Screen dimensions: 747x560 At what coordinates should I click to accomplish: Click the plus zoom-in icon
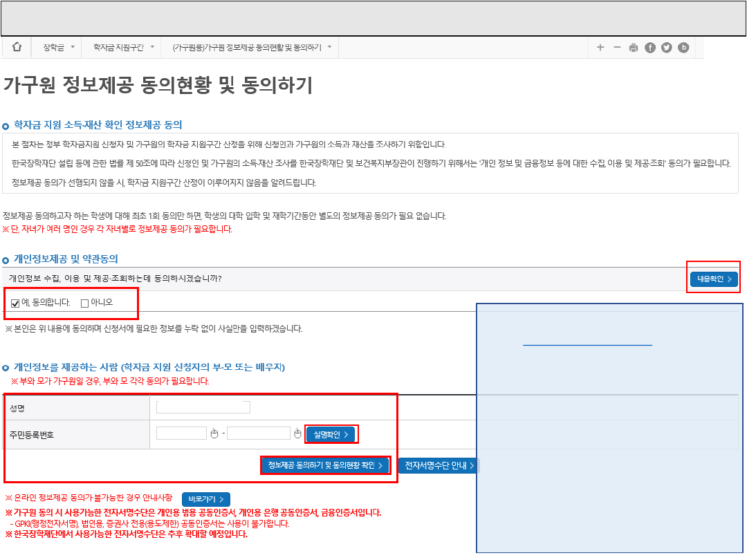click(600, 48)
